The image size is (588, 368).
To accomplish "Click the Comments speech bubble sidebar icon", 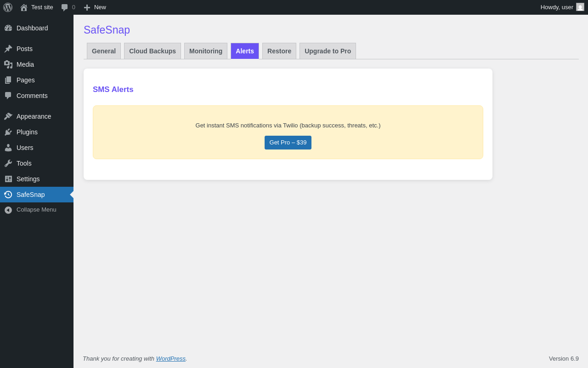I will (8, 96).
